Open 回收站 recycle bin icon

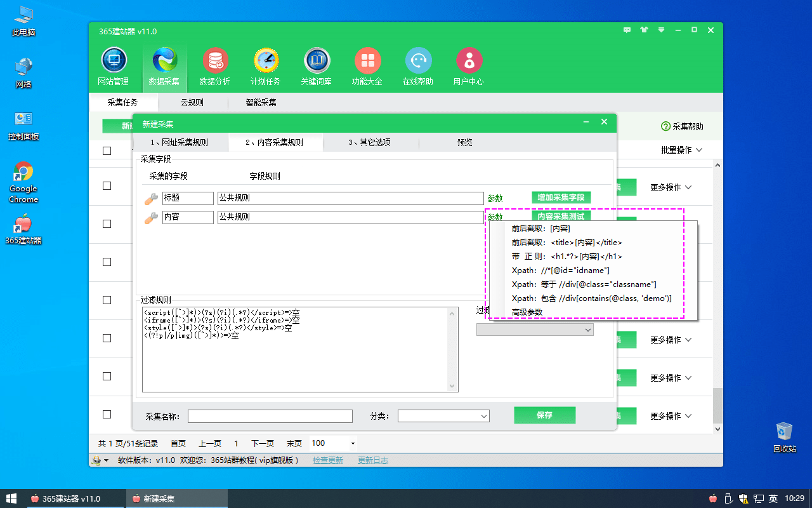[785, 437]
